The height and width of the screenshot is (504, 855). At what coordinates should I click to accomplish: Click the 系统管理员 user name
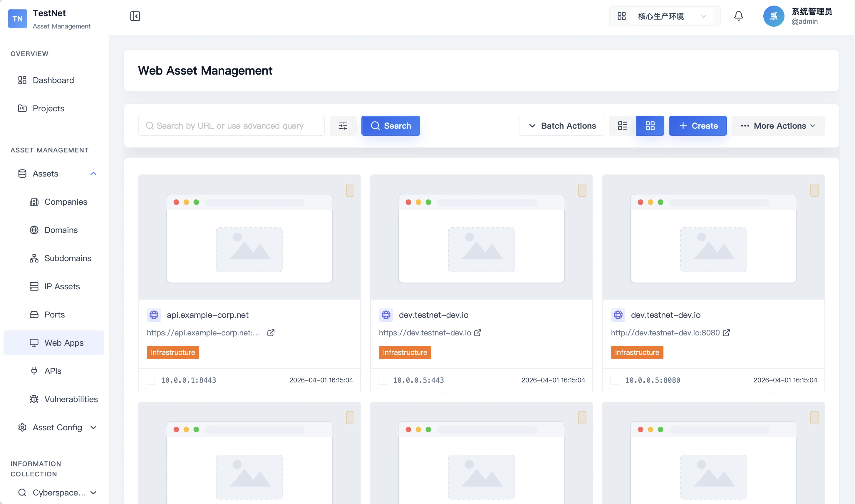(812, 11)
